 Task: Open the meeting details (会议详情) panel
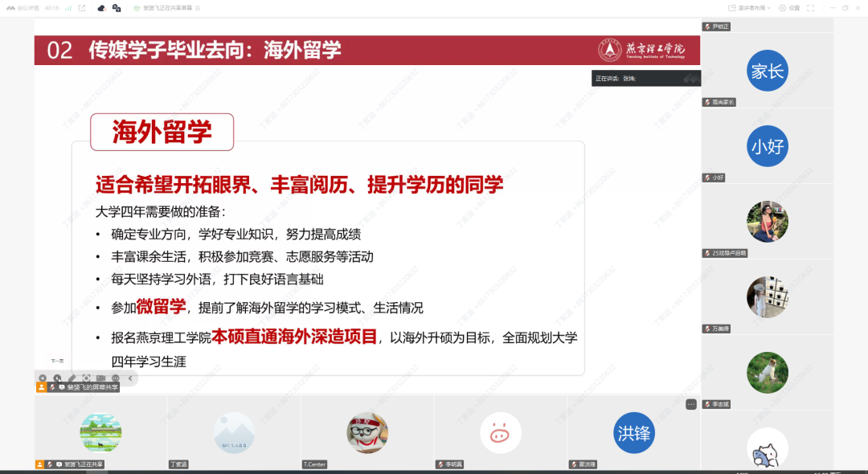(23, 8)
